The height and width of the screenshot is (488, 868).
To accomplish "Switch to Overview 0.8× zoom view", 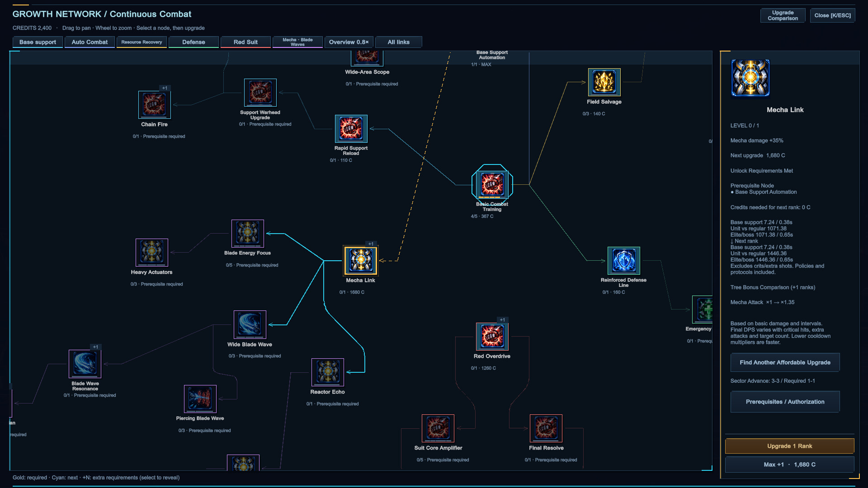I will 349,42.
